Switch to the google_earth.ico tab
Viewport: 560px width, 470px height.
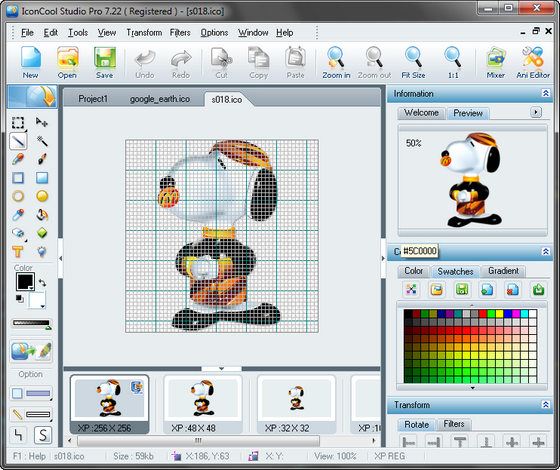coord(160,99)
